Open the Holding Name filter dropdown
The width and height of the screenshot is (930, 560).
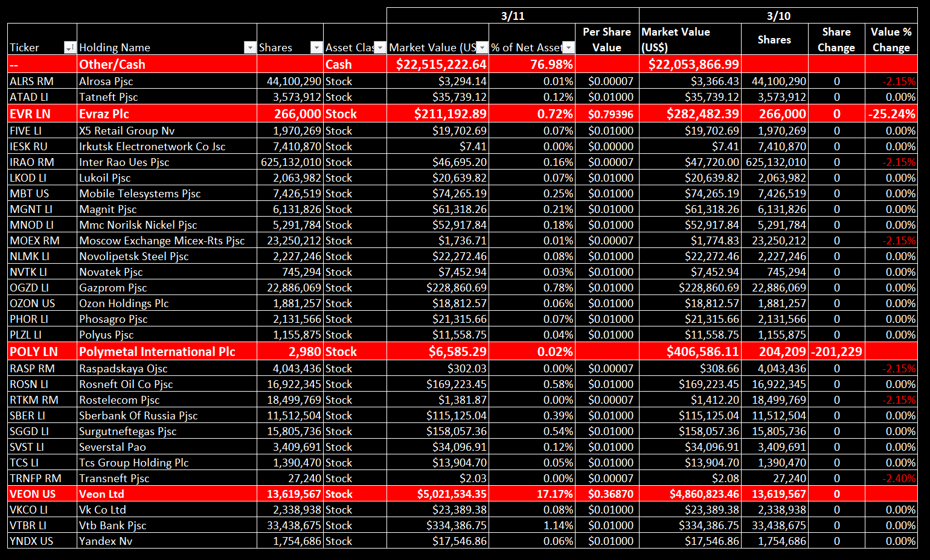(x=250, y=48)
